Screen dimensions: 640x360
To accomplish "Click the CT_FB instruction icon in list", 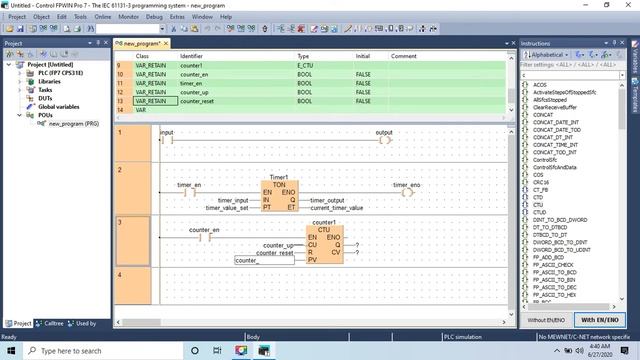I will pos(525,190).
